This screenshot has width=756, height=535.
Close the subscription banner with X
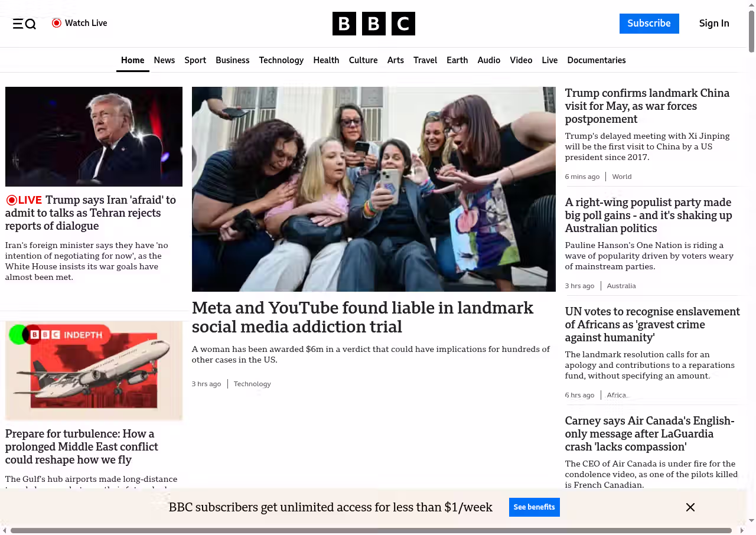point(690,507)
